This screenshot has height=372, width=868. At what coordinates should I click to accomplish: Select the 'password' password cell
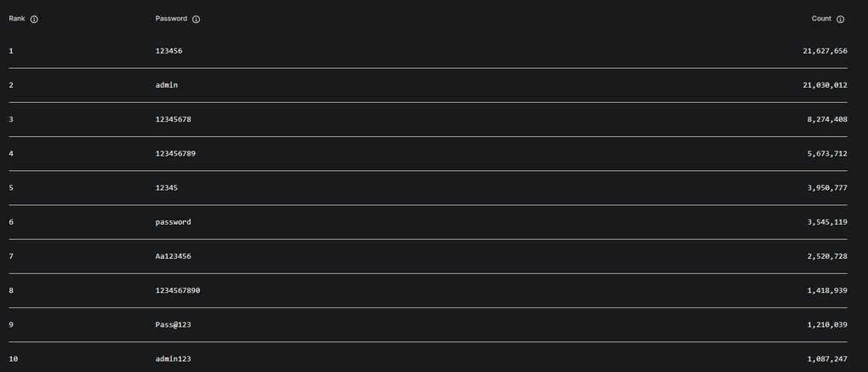pos(173,222)
